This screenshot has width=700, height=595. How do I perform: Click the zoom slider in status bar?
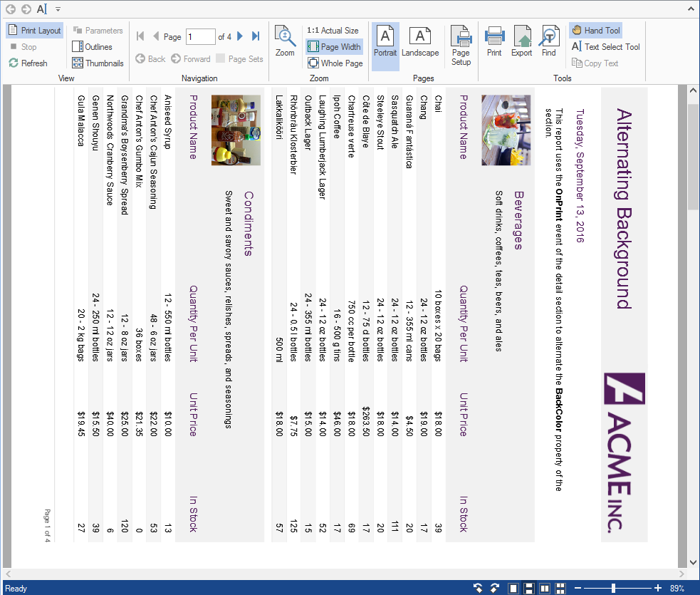613,589
